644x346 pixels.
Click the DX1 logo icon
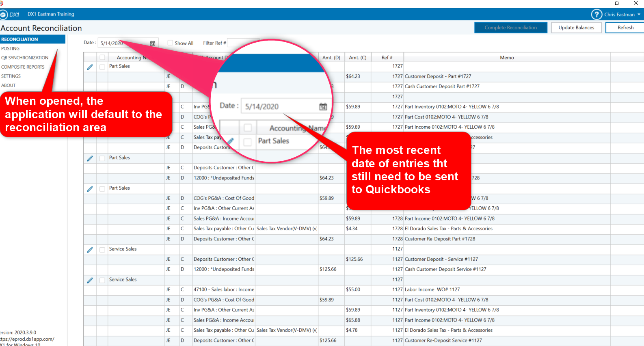3,15
